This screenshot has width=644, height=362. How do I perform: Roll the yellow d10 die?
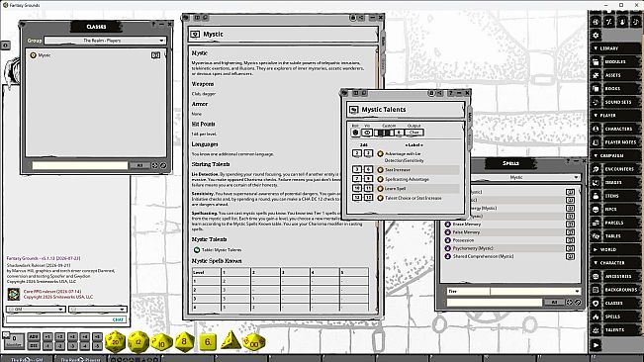click(161, 342)
